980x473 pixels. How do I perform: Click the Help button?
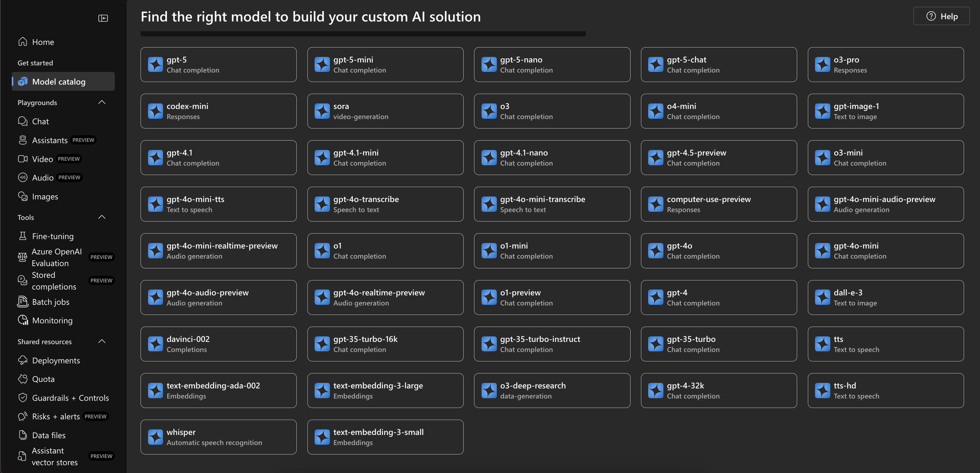click(x=941, y=16)
